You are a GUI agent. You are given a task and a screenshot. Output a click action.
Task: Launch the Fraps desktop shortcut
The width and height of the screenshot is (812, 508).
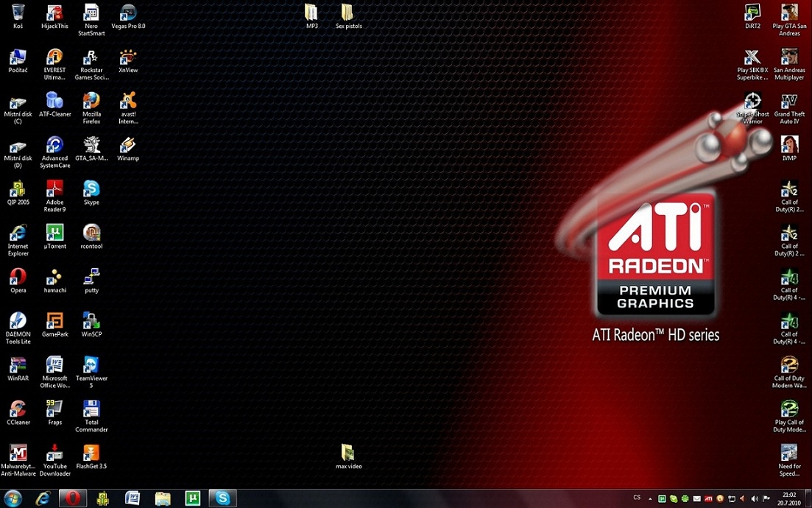54,409
